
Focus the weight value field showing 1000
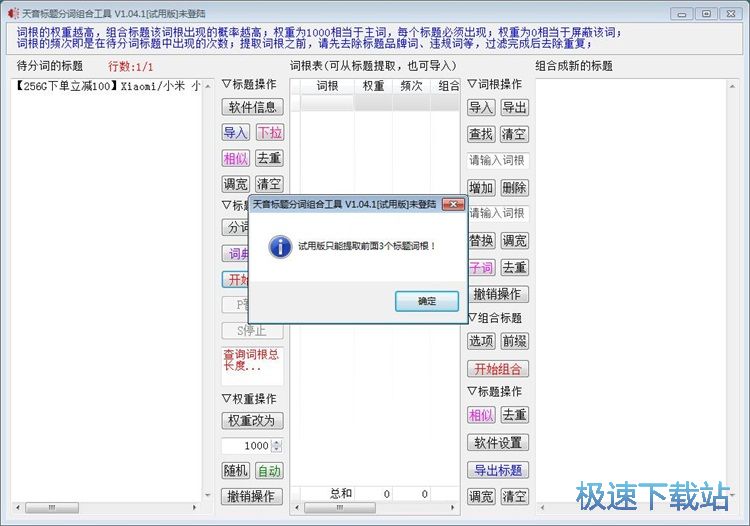[x=246, y=446]
